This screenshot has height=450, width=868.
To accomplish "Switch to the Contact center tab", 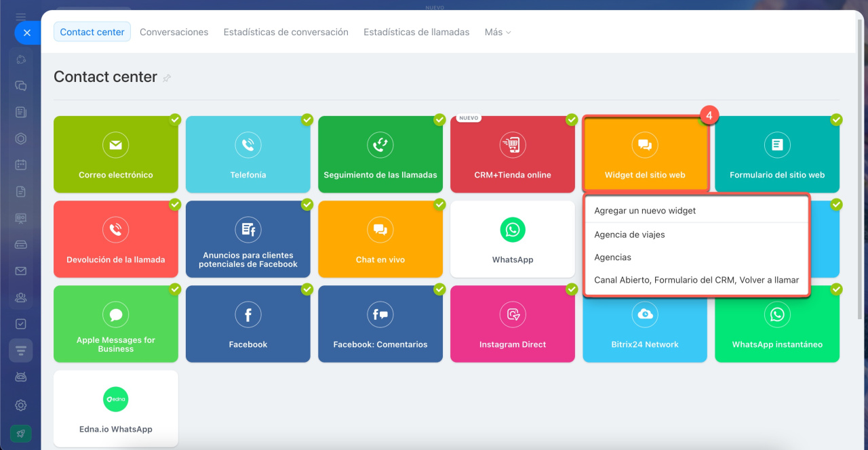I will coord(92,32).
